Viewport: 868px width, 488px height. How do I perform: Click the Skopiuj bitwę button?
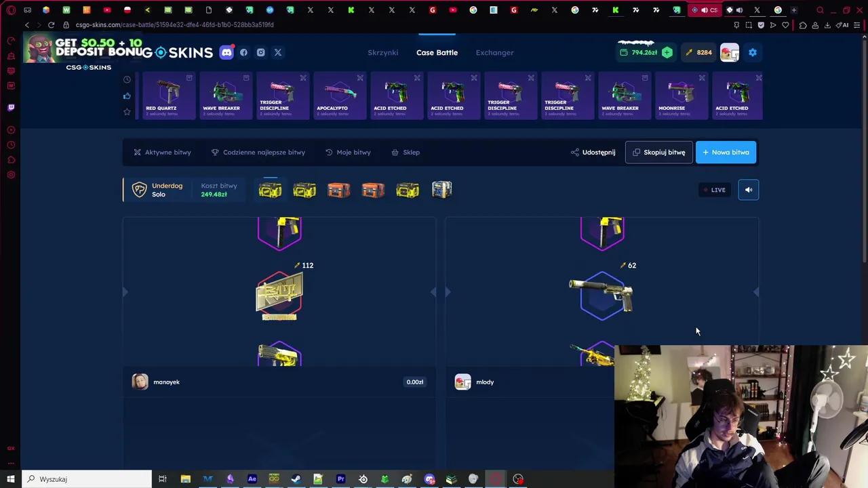(658, 152)
